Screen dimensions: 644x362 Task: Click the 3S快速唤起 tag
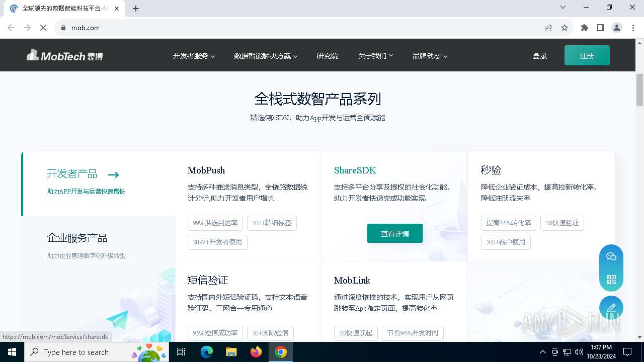point(356,333)
